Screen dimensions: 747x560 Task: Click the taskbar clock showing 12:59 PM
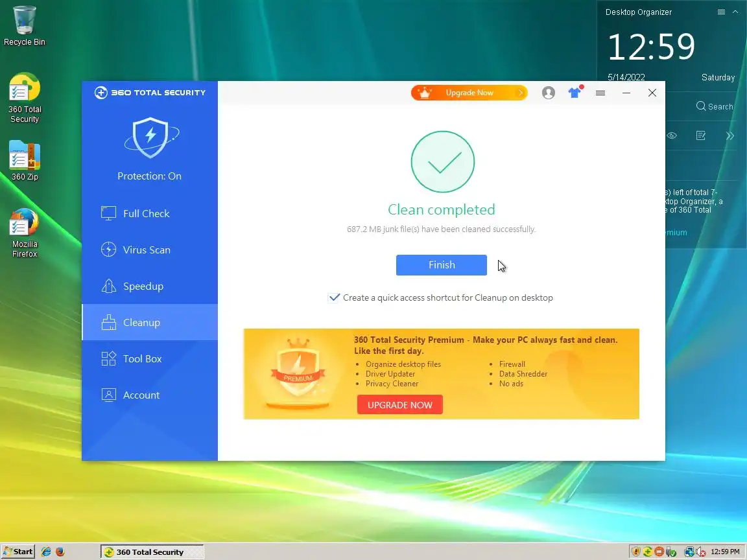[725, 552]
